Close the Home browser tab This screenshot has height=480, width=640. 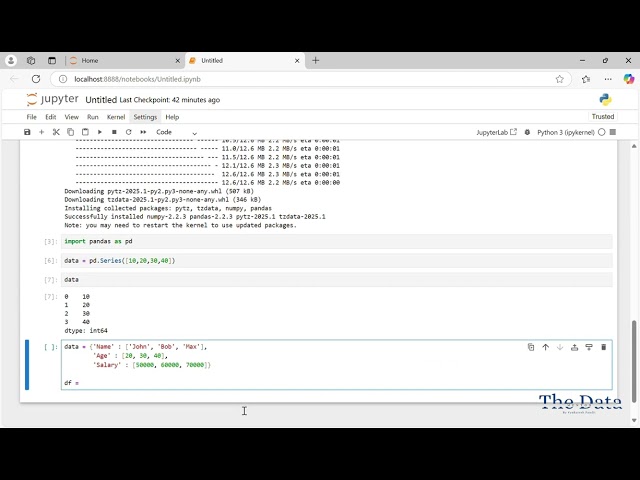(x=178, y=61)
